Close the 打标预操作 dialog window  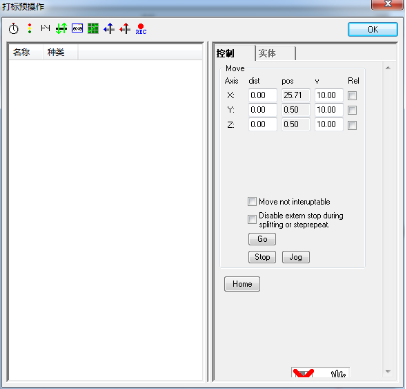tap(388, 4)
